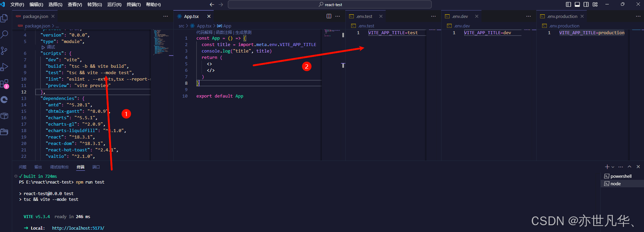Screen dimensions: 644x232
Task: Open terminal panel more actions menu
Action: (621, 167)
